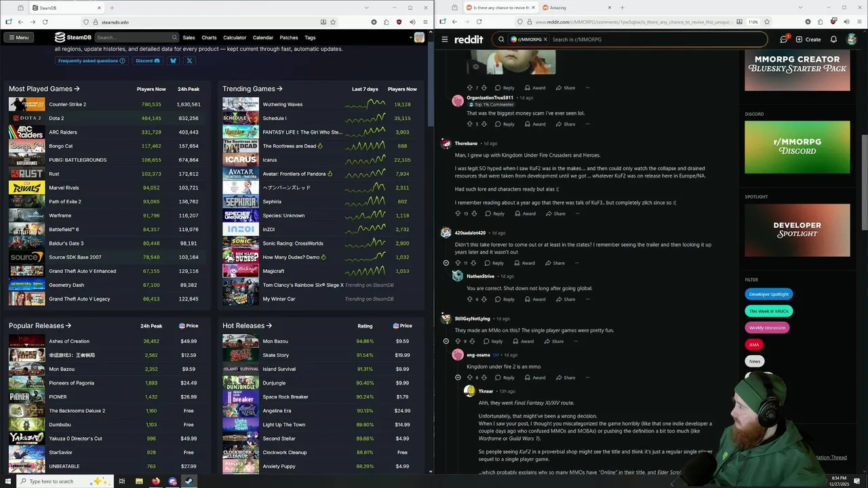Select the Weekly Discussion filter

point(767,327)
